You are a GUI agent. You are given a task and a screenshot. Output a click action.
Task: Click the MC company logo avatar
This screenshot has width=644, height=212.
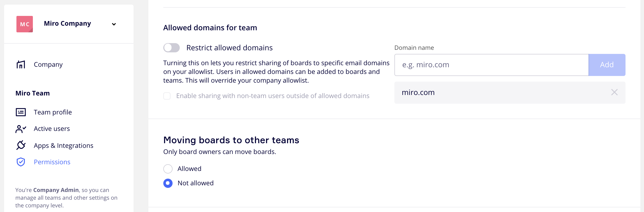point(25,24)
